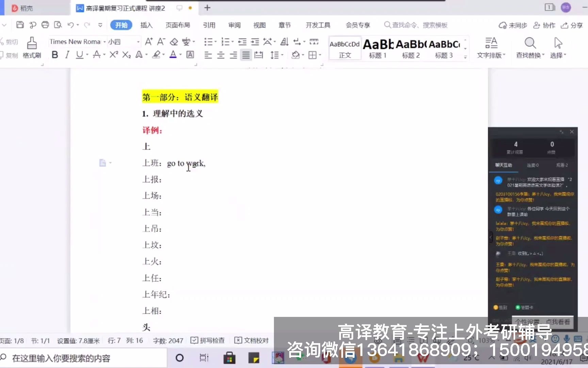Expand the styles gallery arrow
588x368 pixels.
pyautogui.click(x=465, y=57)
